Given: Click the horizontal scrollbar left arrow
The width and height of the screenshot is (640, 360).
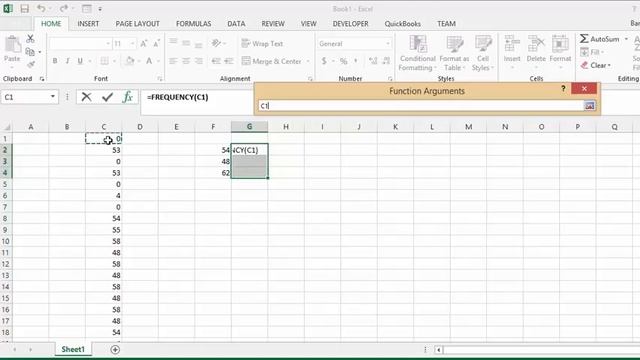Looking at the screenshot, I should (x=438, y=350).
